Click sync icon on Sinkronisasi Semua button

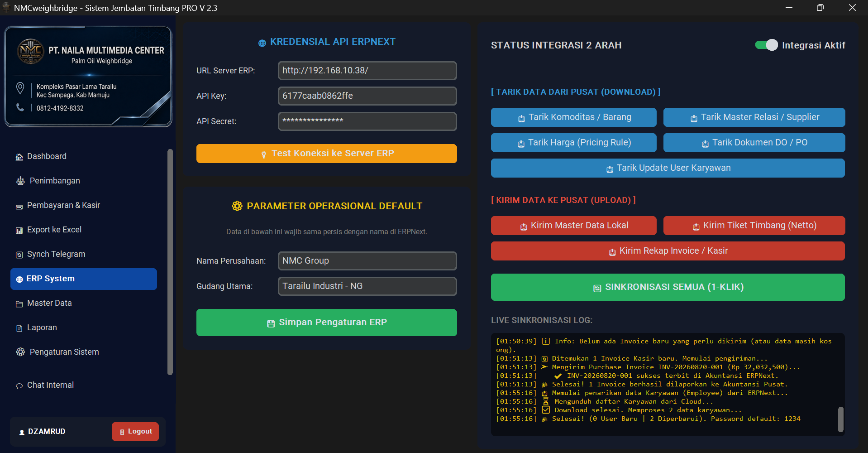coord(597,288)
